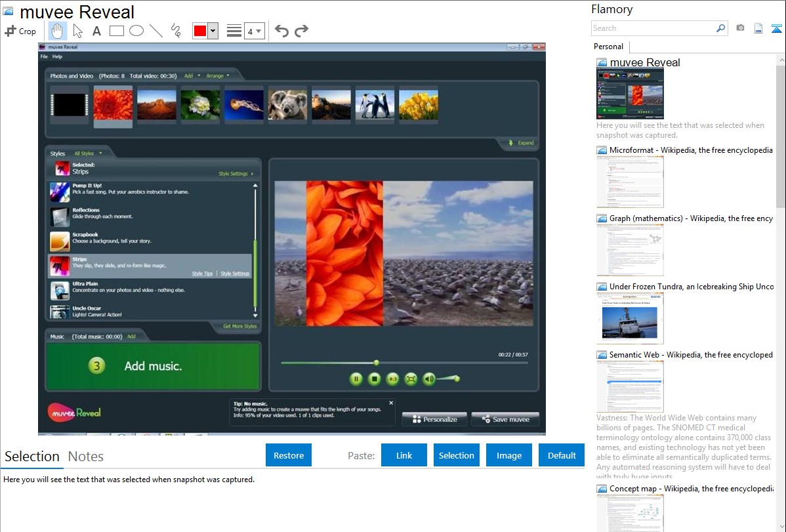Select the freehand scribble tool
786x532 pixels.
176,31
